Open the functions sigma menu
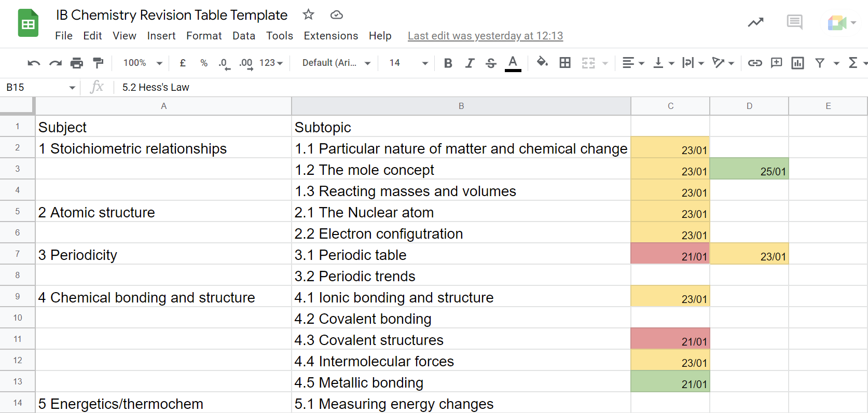 [x=852, y=63]
